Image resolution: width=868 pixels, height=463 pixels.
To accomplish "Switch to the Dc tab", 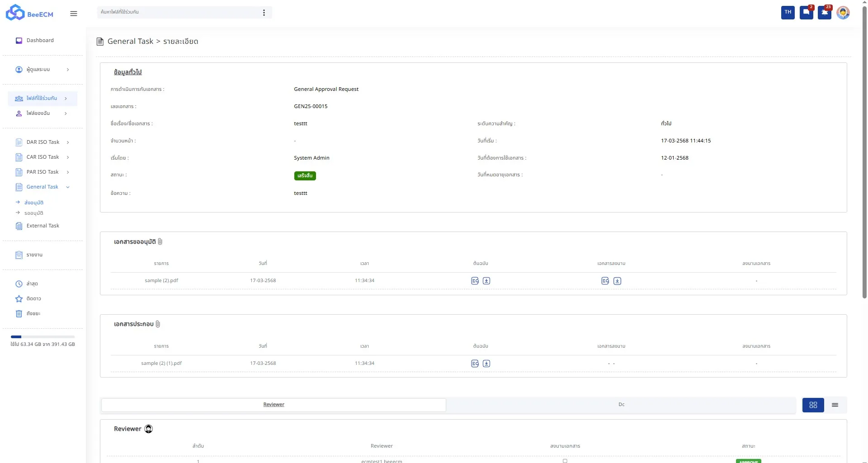I will tap(621, 405).
